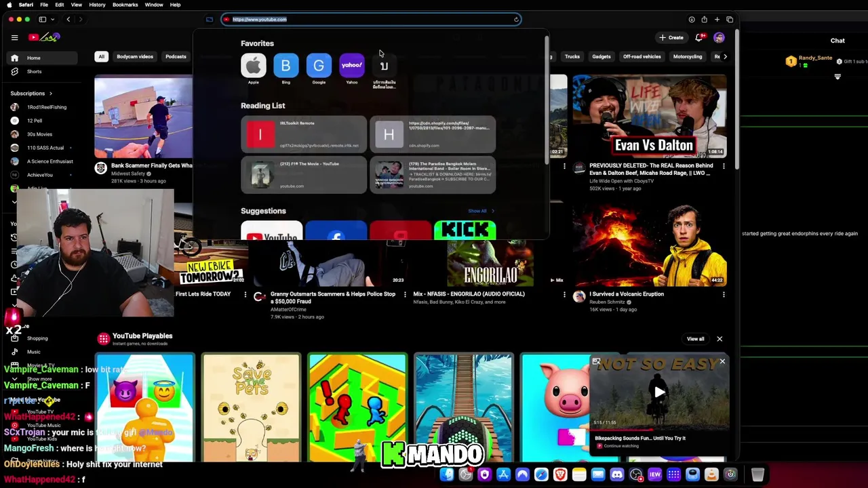Select the Bodycam videos chip
Screen dimensions: 868x488
(x=135, y=57)
